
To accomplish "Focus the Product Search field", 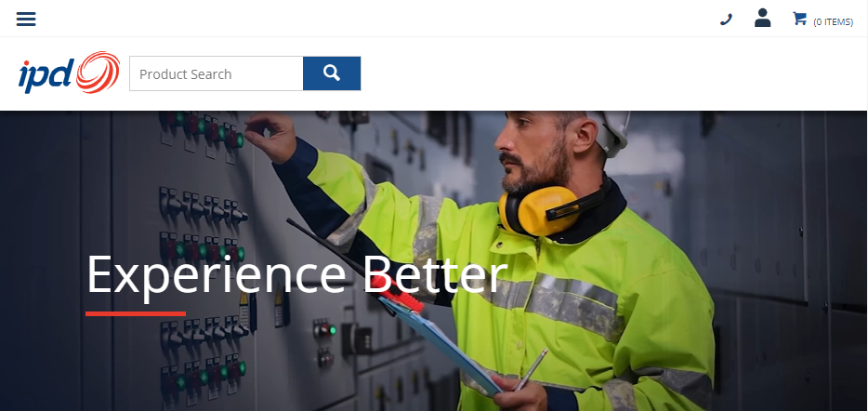I will (x=216, y=73).
